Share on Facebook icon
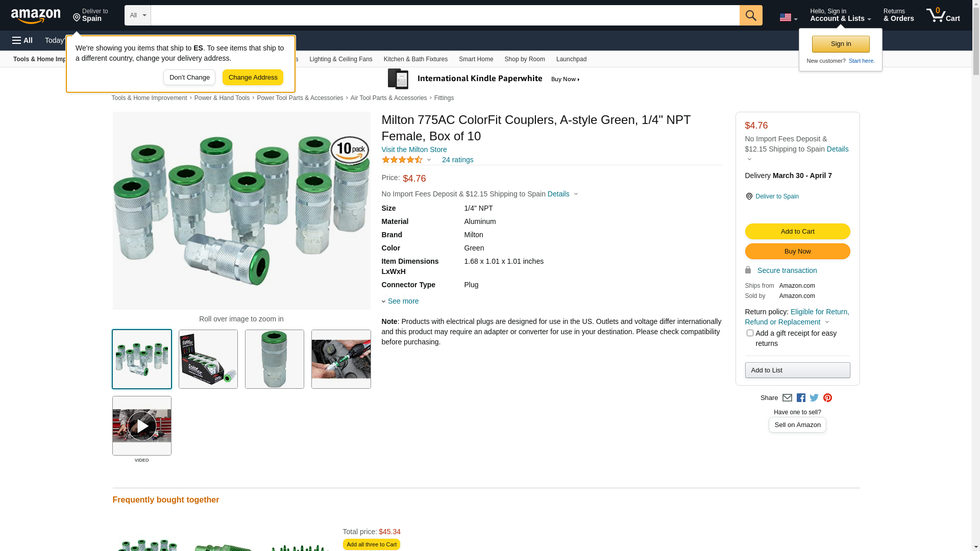 801,398
